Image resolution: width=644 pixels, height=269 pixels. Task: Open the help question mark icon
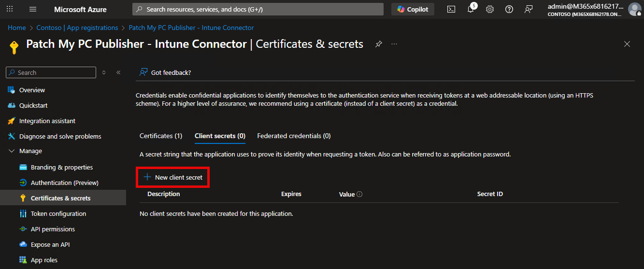[x=509, y=9]
